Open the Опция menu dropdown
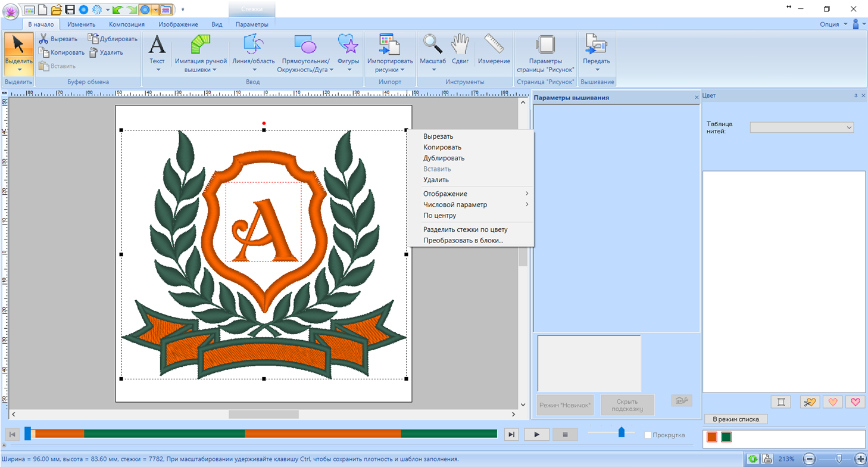 (x=832, y=24)
